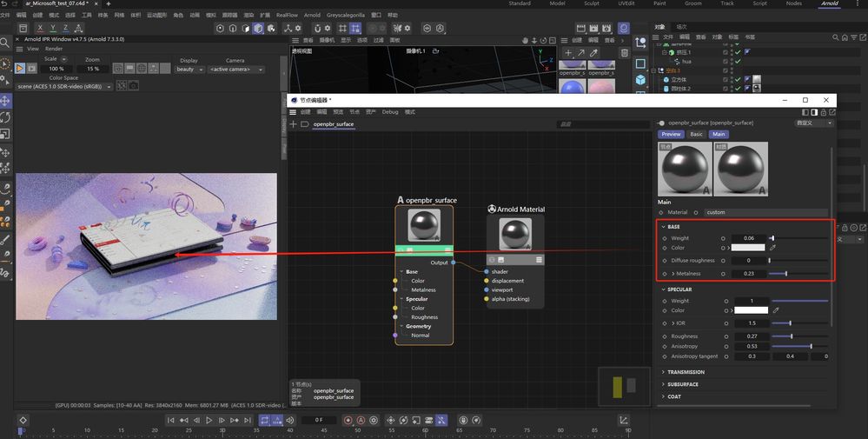The height and width of the screenshot is (439, 868).
Task: Adjust the Metalness slider
Action: (x=798, y=274)
